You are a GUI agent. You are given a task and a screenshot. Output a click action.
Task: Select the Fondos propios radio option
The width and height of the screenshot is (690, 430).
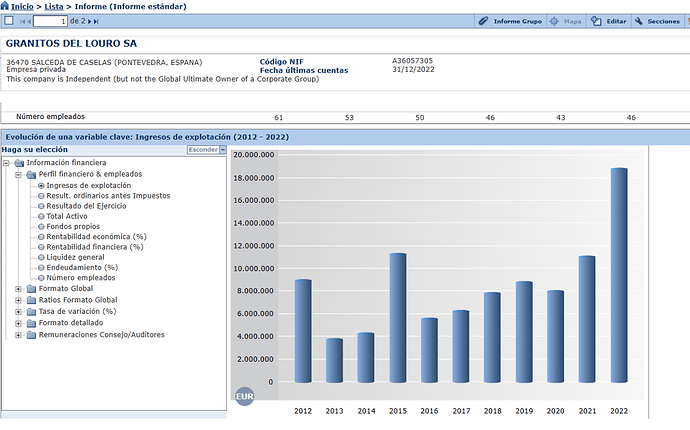(x=41, y=227)
